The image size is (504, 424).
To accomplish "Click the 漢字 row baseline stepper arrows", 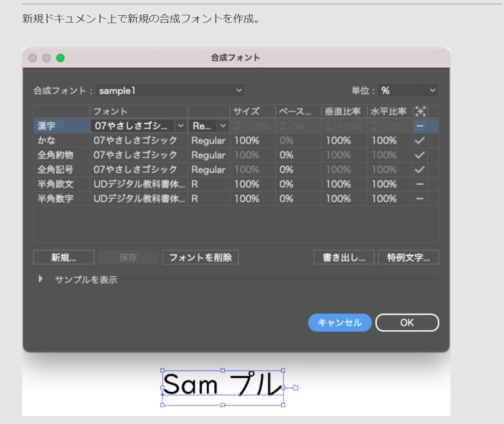I will (283, 126).
